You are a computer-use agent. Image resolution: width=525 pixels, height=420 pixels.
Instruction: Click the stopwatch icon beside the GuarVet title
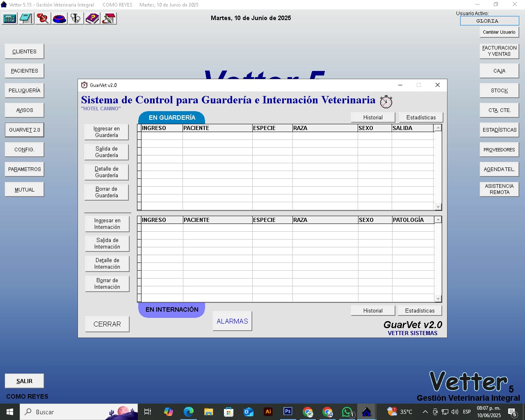[386, 101]
